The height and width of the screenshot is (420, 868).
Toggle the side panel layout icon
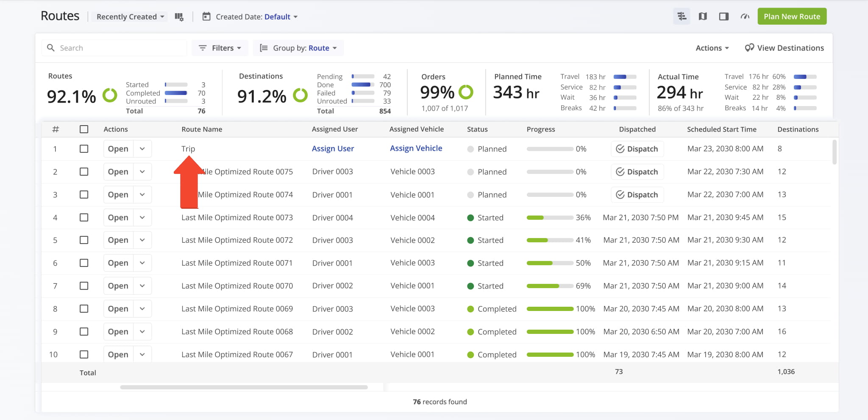(723, 17)
